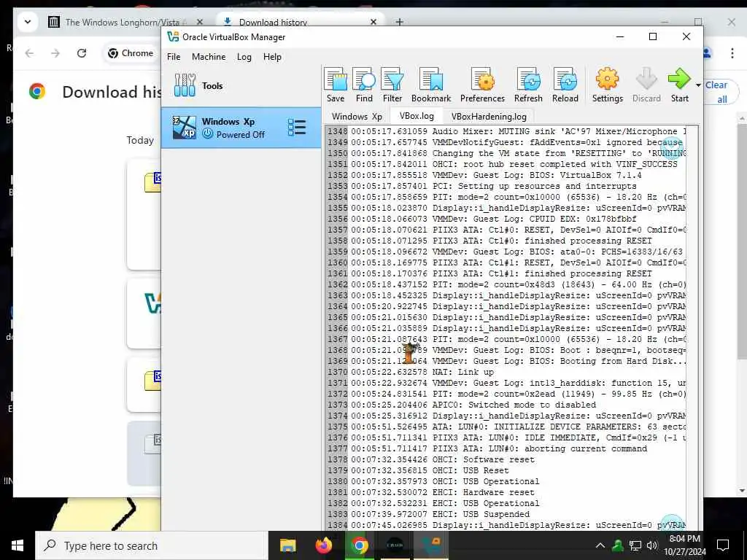Close the Download history Chrome tab
Image resolution: width=747 pixels, height=560 pixels.
pos(373,22)
